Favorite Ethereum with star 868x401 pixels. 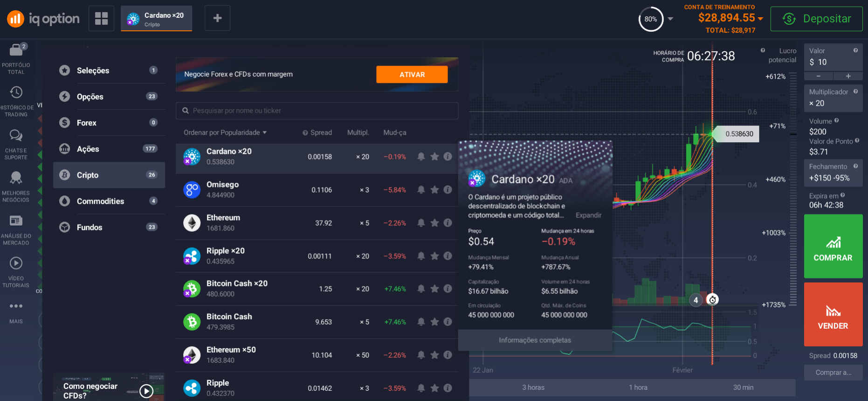point(434,223)
